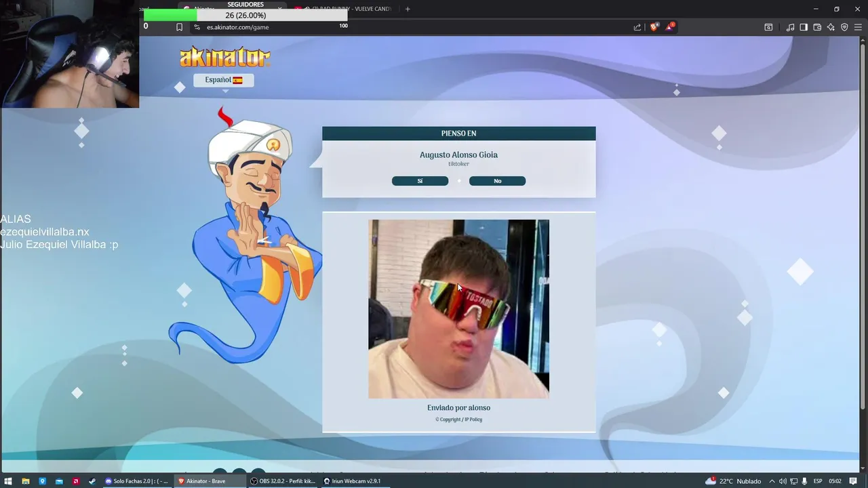
Task: Click the guessed character photo
Action: tap(458, 308)
